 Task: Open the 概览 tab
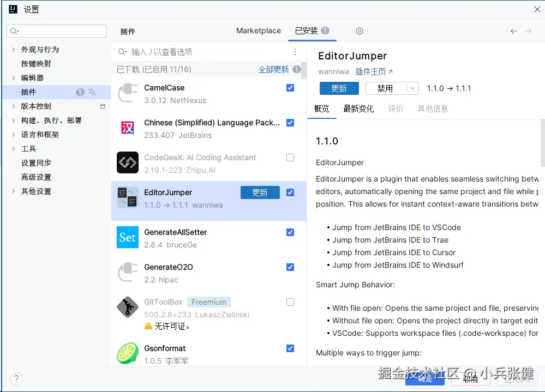(x=321, y=108)
